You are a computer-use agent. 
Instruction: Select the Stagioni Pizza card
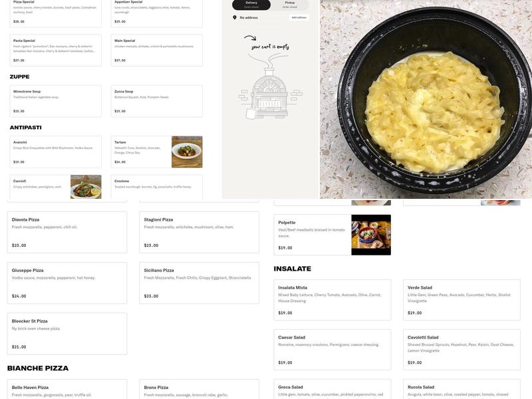[x=199, y=232]
